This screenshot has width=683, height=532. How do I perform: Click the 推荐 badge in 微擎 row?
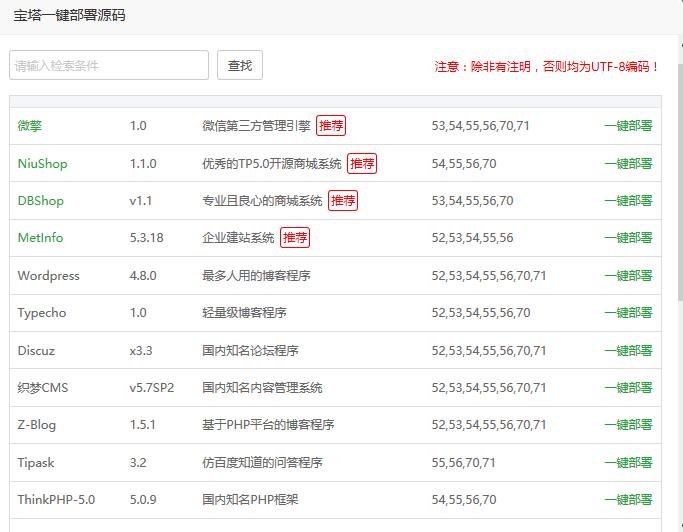click(331, 125)
